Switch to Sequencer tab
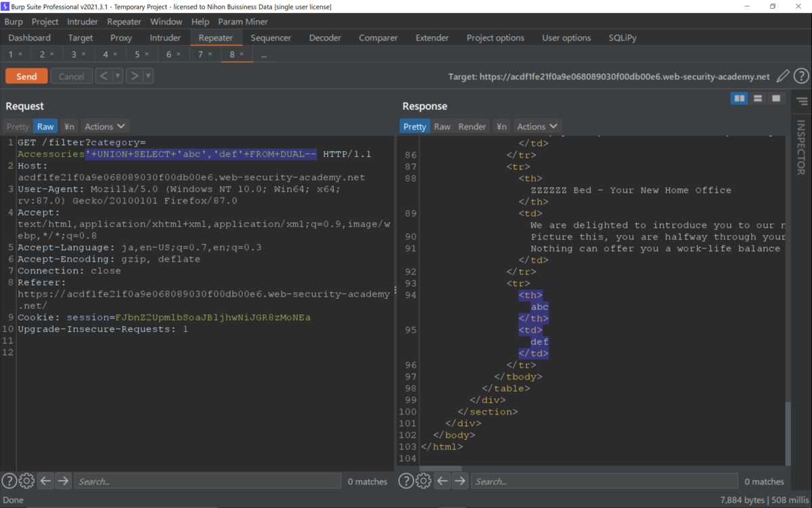Screen dimensions: 812x508 pyautogui.click(x=271, y=38)
